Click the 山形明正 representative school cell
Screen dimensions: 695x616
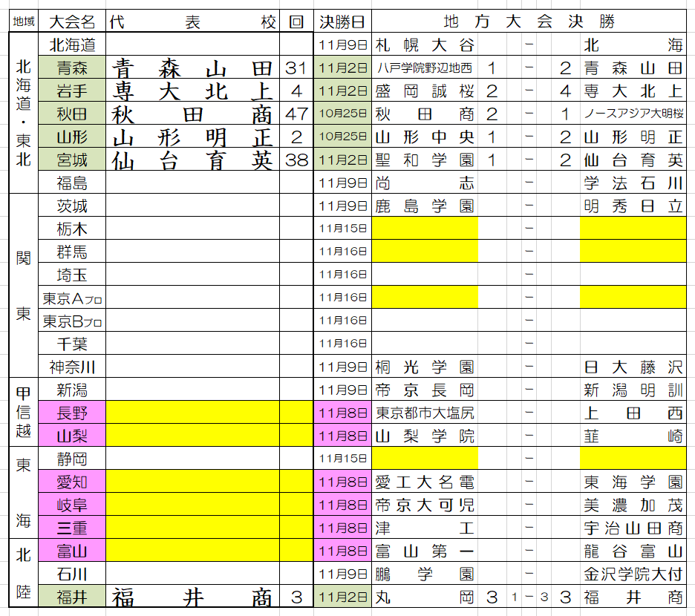coord(192,137)
